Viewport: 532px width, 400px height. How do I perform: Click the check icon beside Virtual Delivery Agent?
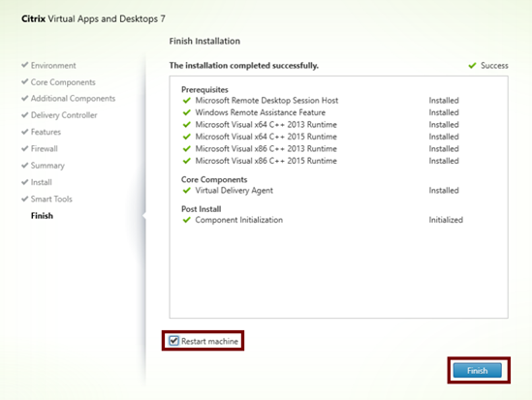(x=187, y=190)
